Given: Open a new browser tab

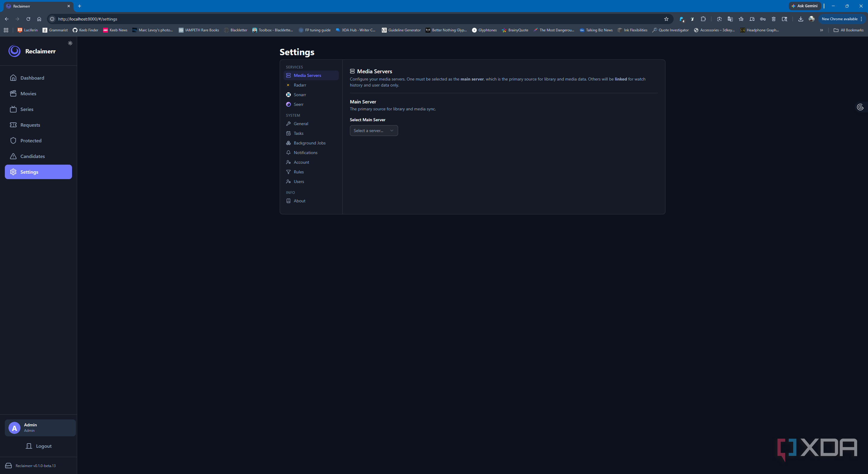Looking at the screenshot, I should [80, 6].
